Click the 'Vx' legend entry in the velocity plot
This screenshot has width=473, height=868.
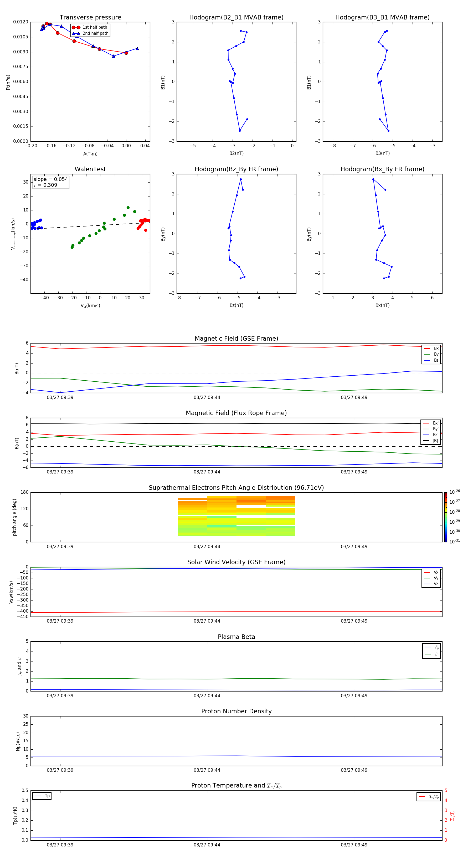[431, 572]
